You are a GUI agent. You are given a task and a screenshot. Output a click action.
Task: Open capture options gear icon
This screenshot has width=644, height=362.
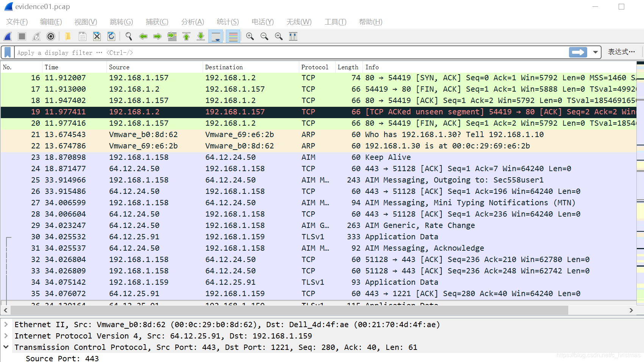click(51, 36)
